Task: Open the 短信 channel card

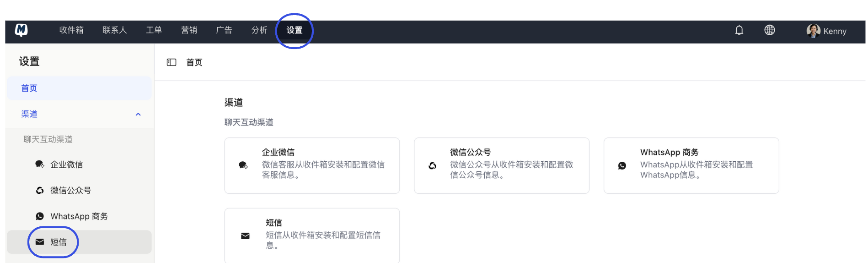Action: (x=312, y=235)
